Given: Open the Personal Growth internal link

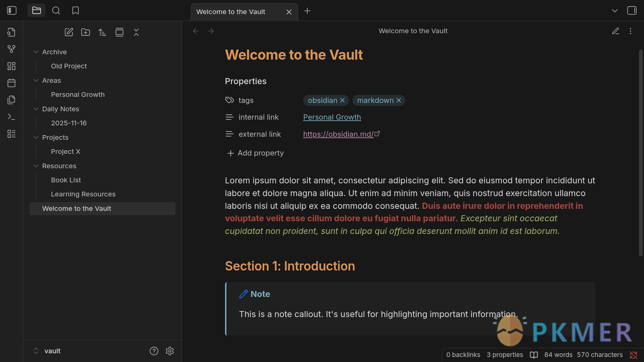Looking at the screenshot, I should [332, 117].
